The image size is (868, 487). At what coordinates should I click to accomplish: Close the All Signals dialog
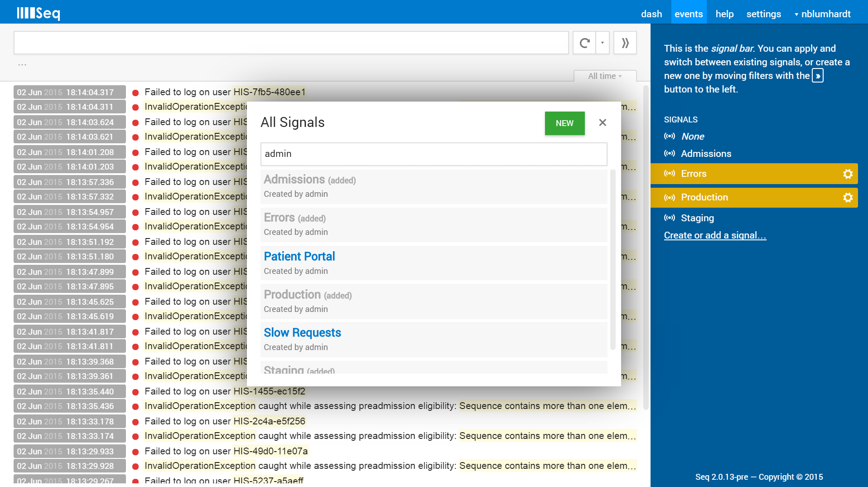pos(603,122)
